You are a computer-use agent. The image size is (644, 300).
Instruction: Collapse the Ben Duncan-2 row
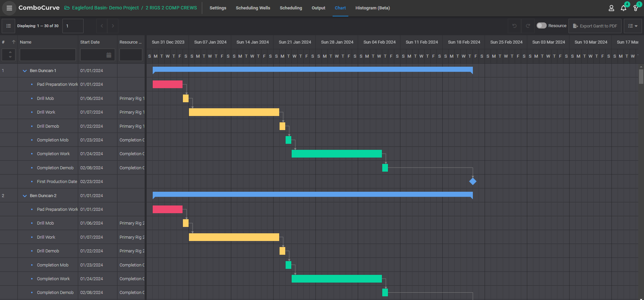24,196
